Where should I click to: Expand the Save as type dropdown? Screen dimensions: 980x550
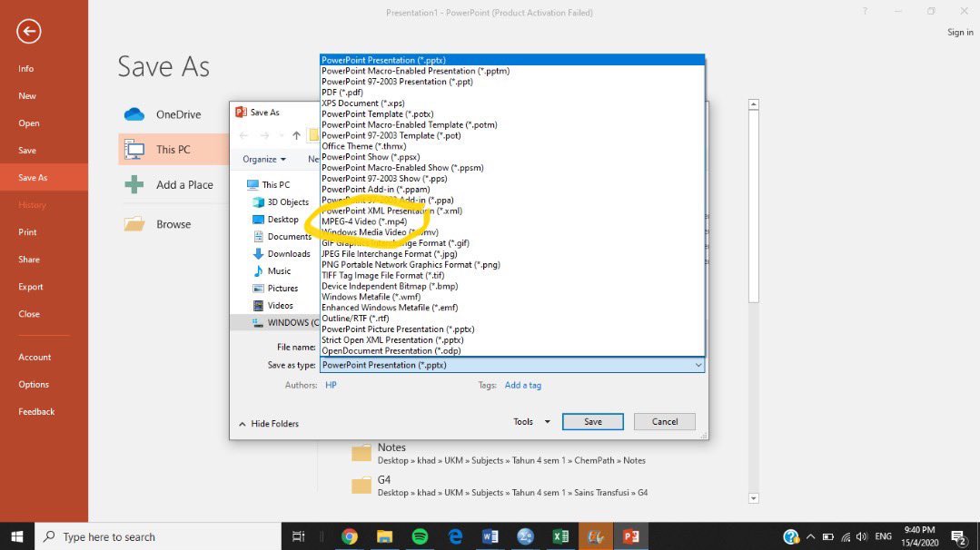(698, 365)
